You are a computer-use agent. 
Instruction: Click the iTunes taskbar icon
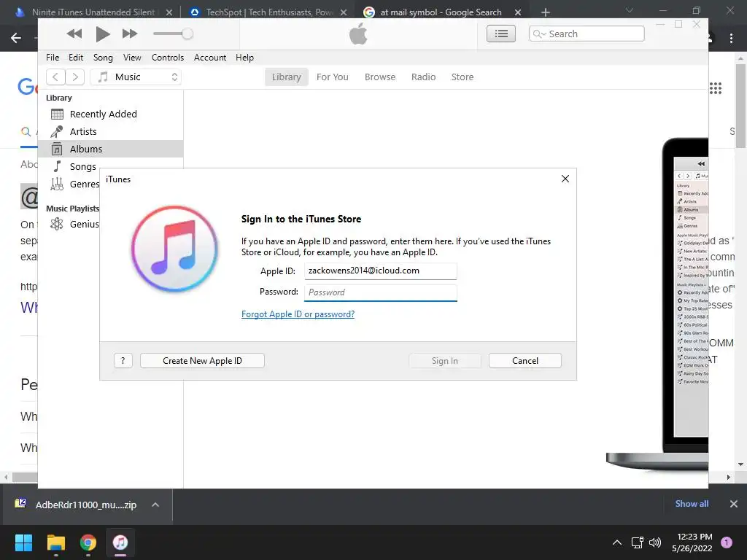[120, 542]
